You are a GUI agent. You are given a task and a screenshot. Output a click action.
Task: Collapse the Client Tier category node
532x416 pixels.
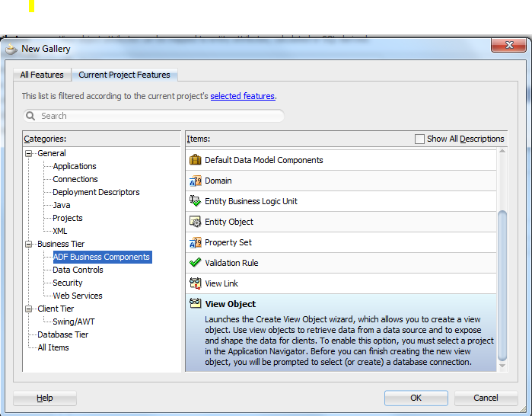point(28,309)
